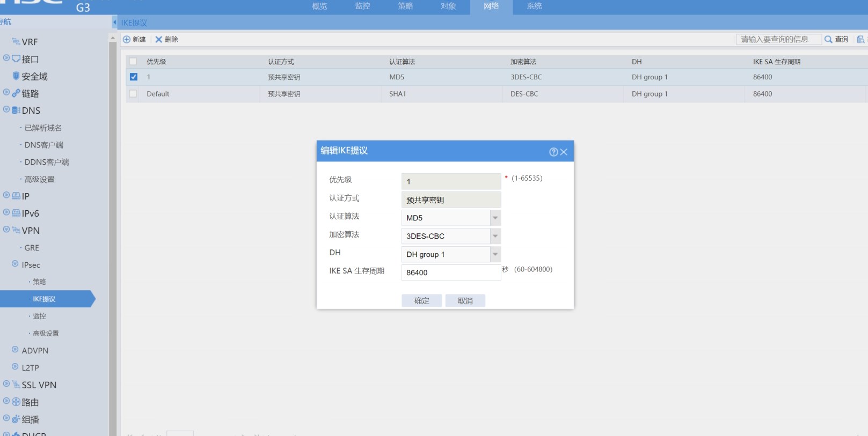Switch to the 监控 tab in the top menu
This screenshot has width=868, height=436.
[x=362, y=6]
